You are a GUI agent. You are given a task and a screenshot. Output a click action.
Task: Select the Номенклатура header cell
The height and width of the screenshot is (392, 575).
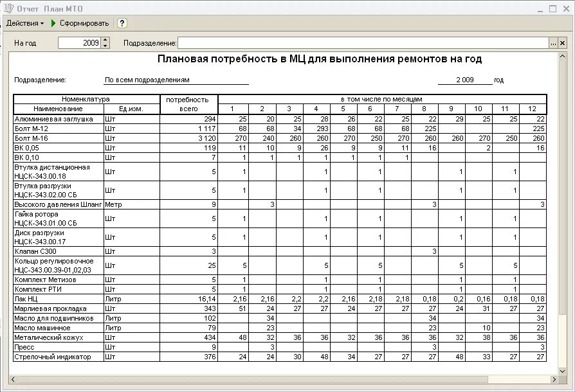[86, 99]
